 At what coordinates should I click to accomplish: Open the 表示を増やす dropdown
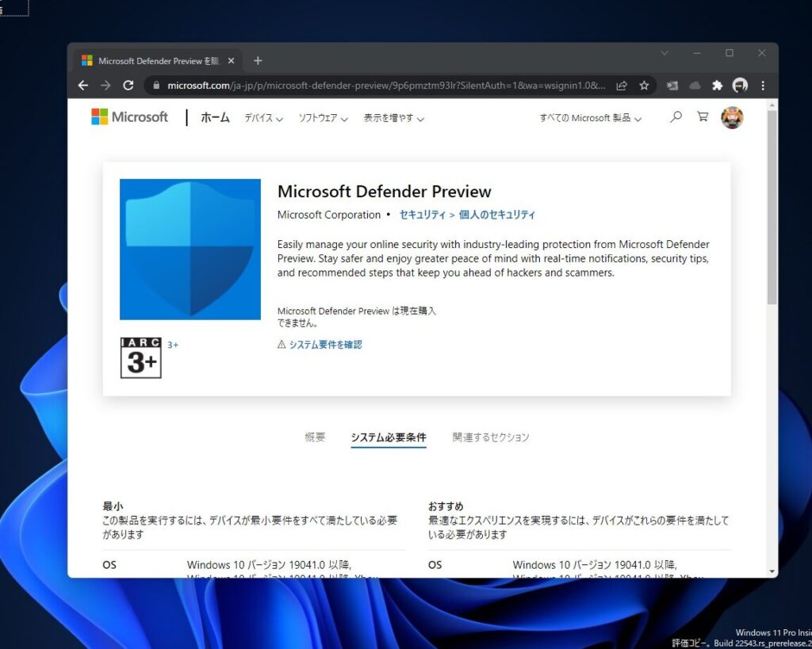point(393,118)
